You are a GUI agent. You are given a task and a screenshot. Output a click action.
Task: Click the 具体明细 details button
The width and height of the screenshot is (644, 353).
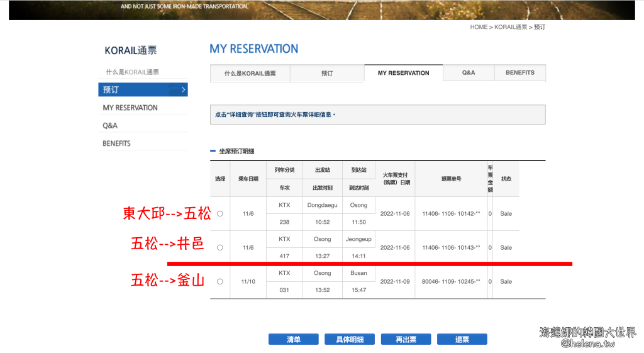click(350, 340)
